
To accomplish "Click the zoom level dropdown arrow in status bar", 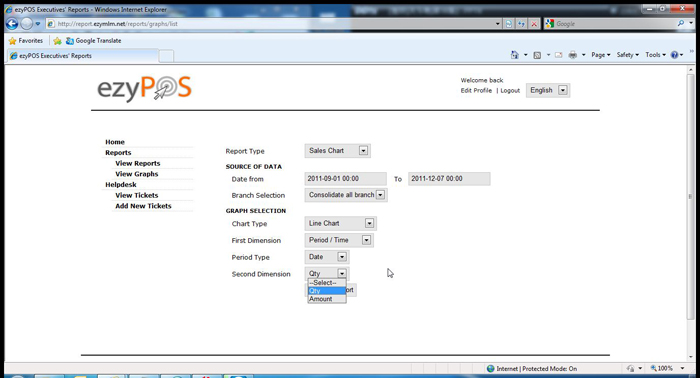I will (x=682, y=368).
